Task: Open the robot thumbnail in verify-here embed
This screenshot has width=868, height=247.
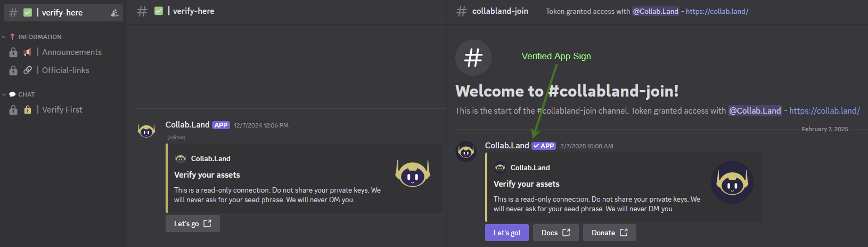Action: (x=413, y=173)
